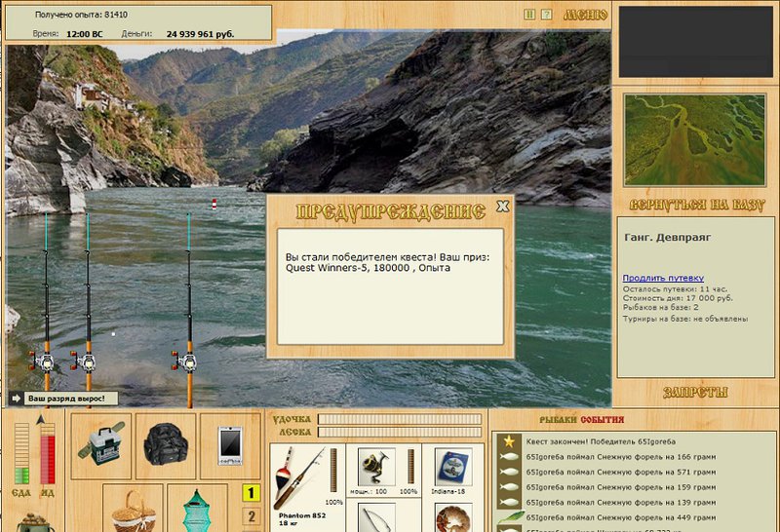
Task: Click the 'Ганг. Девпраяг' location title
Action: pyautogui.click(x=667, y=238)
